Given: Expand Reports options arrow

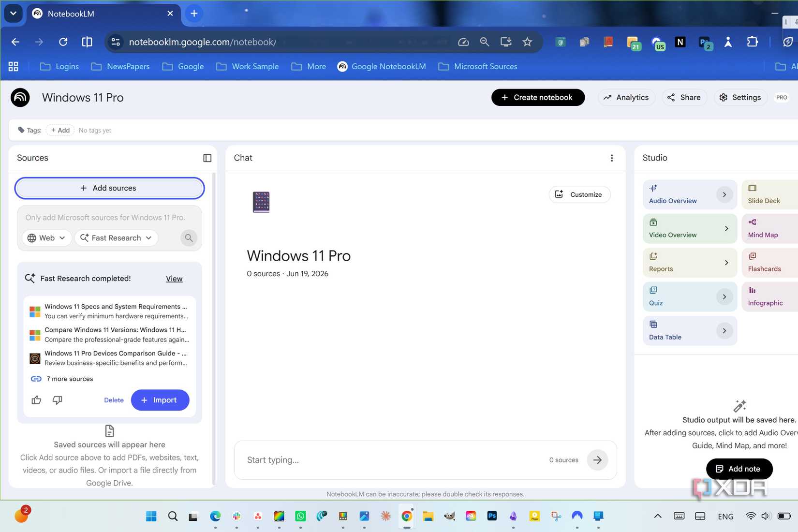Looking at the screenshot, I should coord(726,263).
